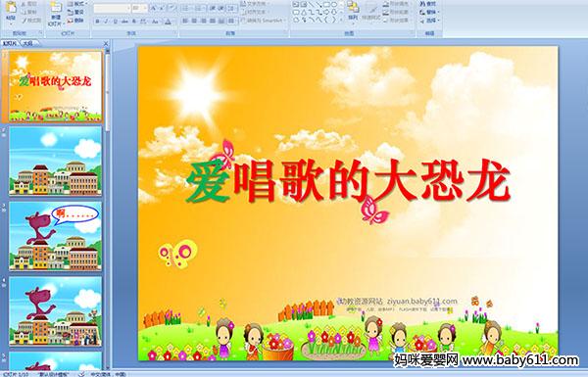Click the Replace (替换) button
588x377 pixels.
428,12
